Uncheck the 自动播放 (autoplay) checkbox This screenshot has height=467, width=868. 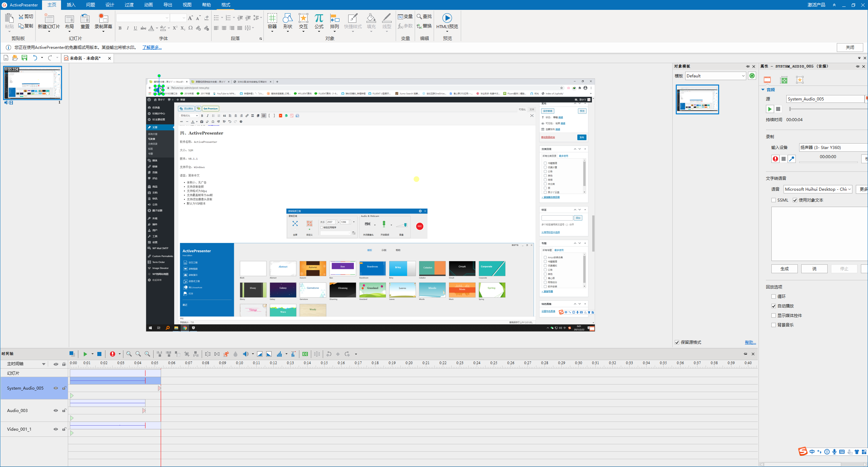tap(773, 306)
